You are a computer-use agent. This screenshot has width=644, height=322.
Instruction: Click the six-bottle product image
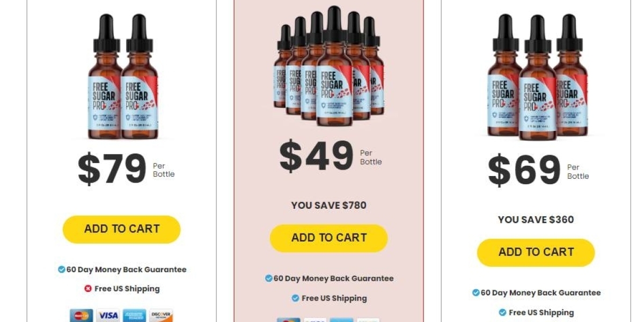point(328,66)
